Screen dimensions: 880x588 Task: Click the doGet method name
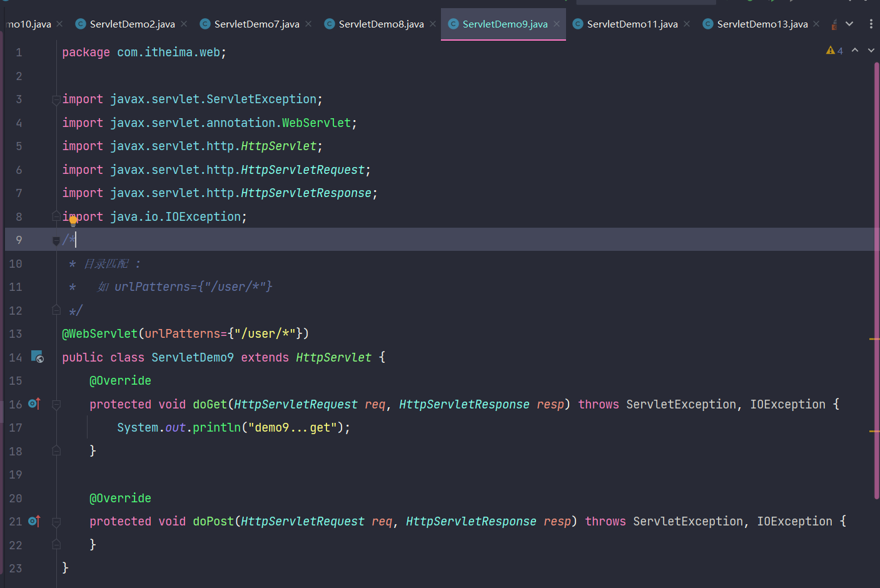[210, 405]
